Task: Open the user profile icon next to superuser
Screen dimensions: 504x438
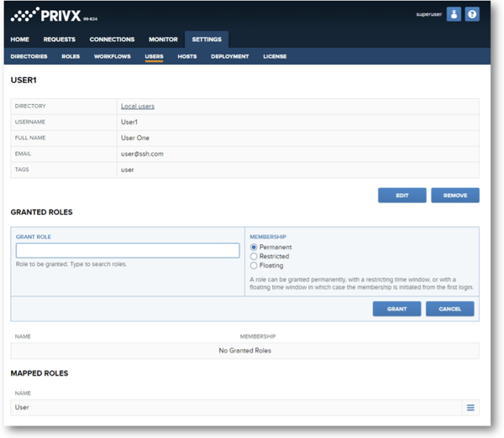Action: (x=454, y=14)
